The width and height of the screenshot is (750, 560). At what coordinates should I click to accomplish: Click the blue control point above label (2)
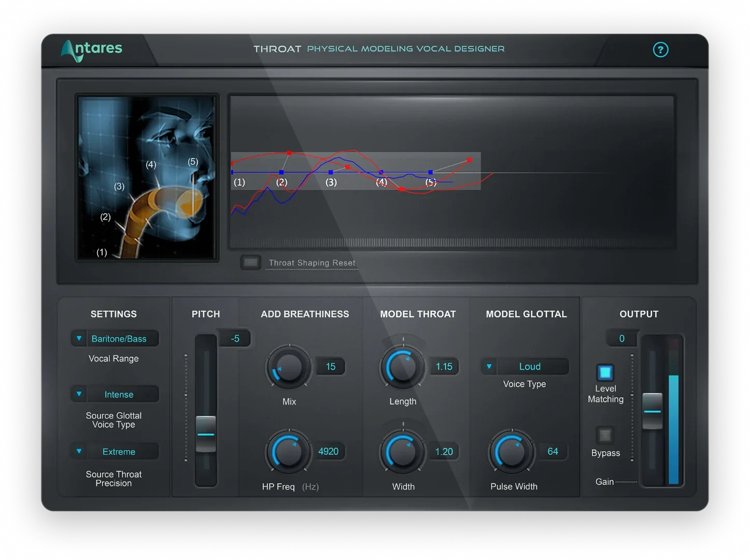click(281, 172)
